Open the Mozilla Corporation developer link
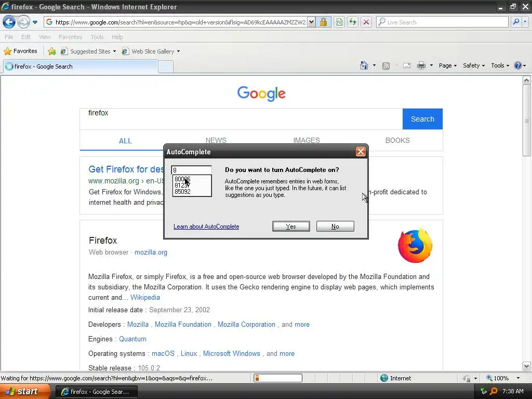 coord(246,324)
